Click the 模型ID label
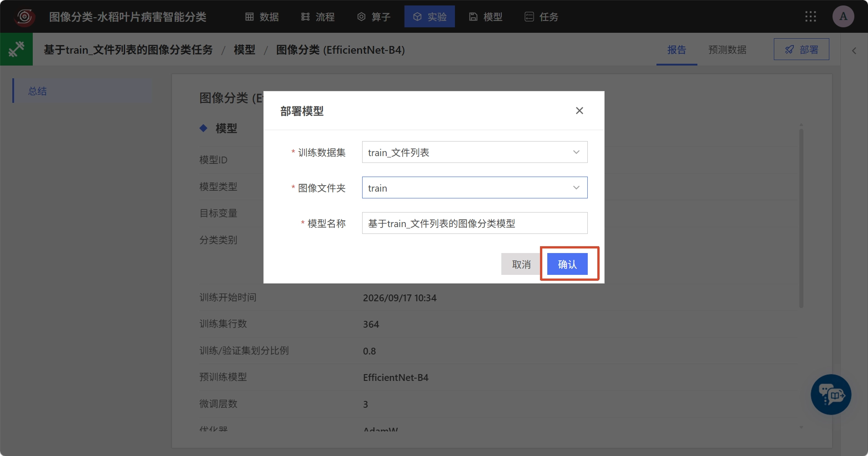The image size is (868, 456). pyautogui.click(x=213, y=160)
